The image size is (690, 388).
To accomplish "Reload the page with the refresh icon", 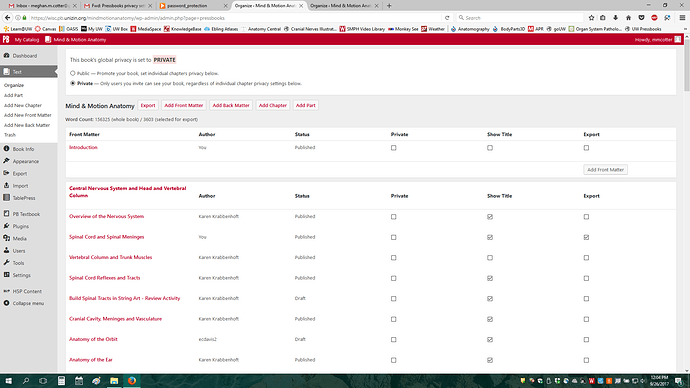I will (447, 18).
